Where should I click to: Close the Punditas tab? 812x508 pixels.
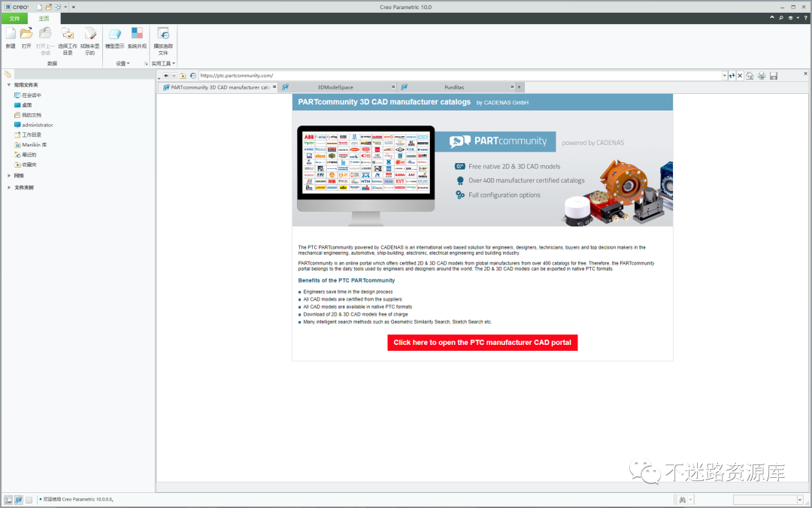tap(512, 87)
